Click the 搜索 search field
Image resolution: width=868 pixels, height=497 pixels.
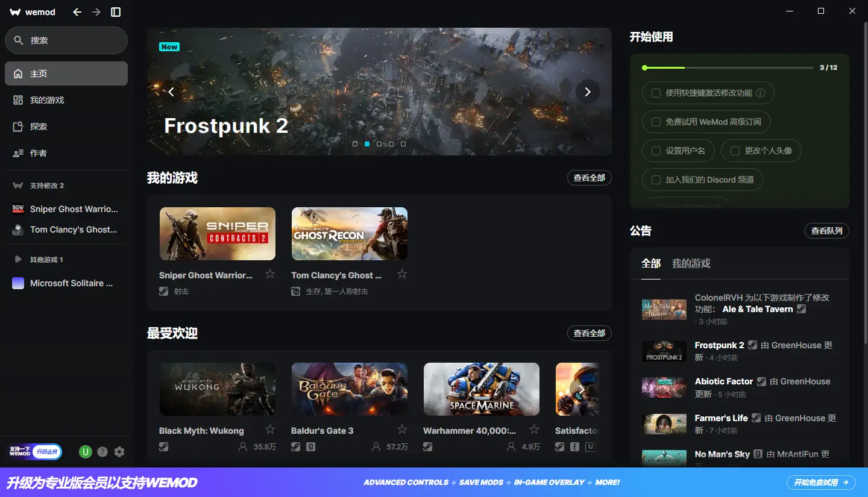(x=66, y=40)
